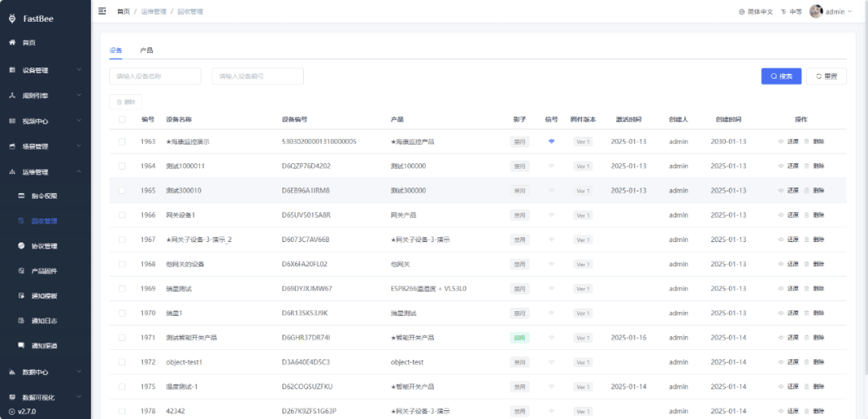
Task: Open admin user dropdown arrow
Action: [850, 11]
